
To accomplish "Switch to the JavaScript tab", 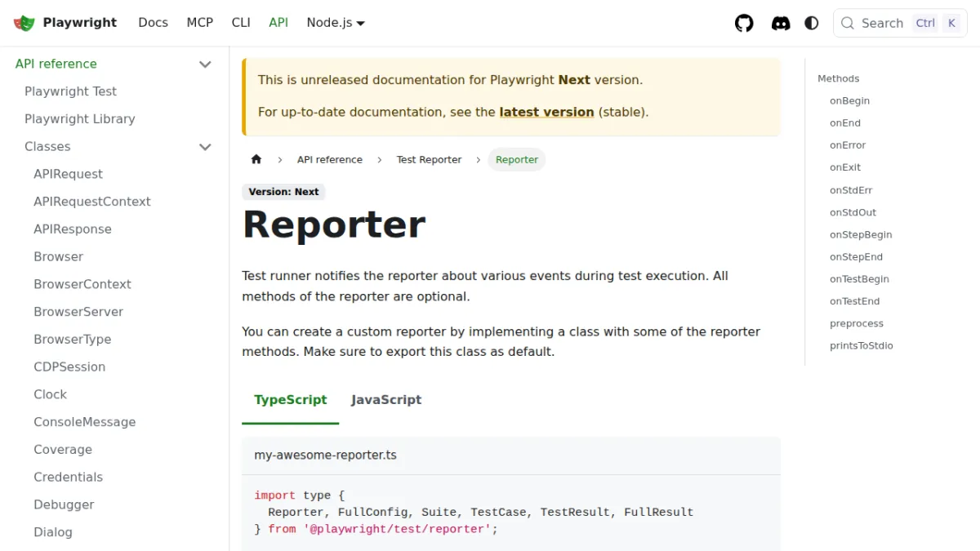I will click(386, 400).
